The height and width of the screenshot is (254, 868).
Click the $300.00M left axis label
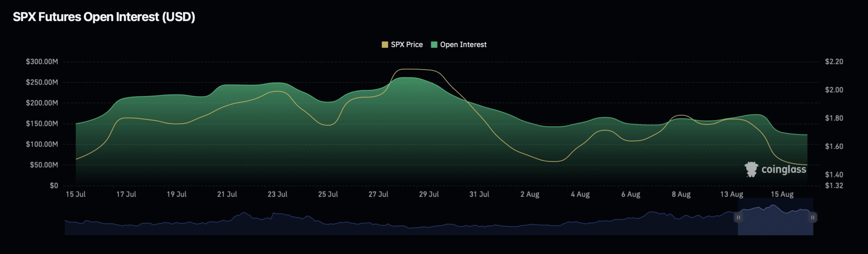tap(42, 62)
